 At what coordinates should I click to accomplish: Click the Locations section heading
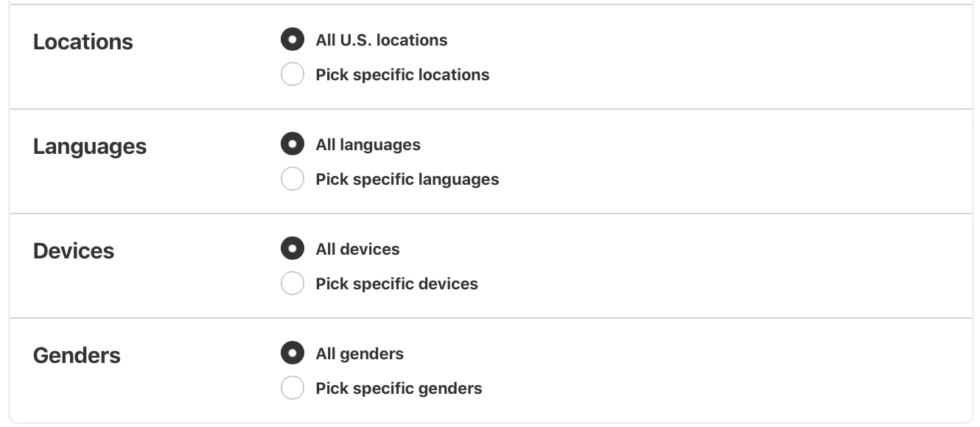pos(83,42)
